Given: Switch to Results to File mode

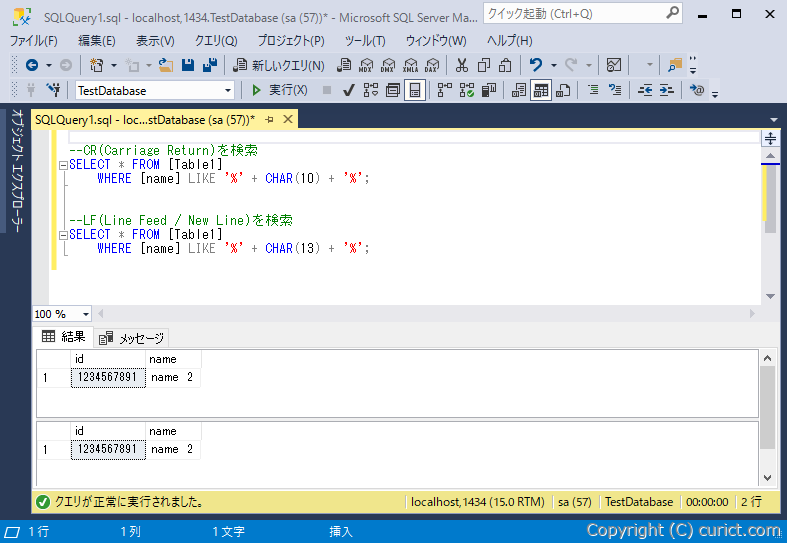Looking at the screenshot, I should coord(563,90).
